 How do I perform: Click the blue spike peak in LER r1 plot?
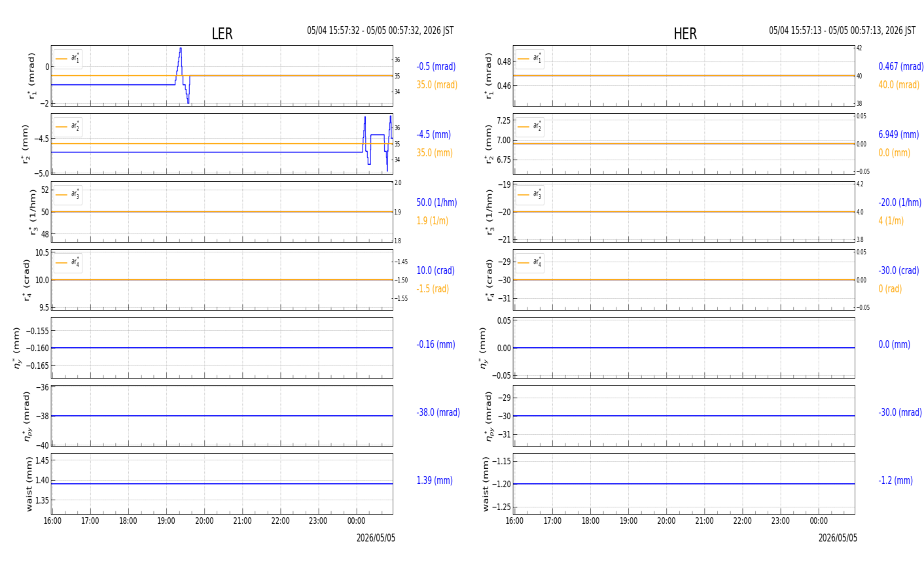(x=181, y=49)
